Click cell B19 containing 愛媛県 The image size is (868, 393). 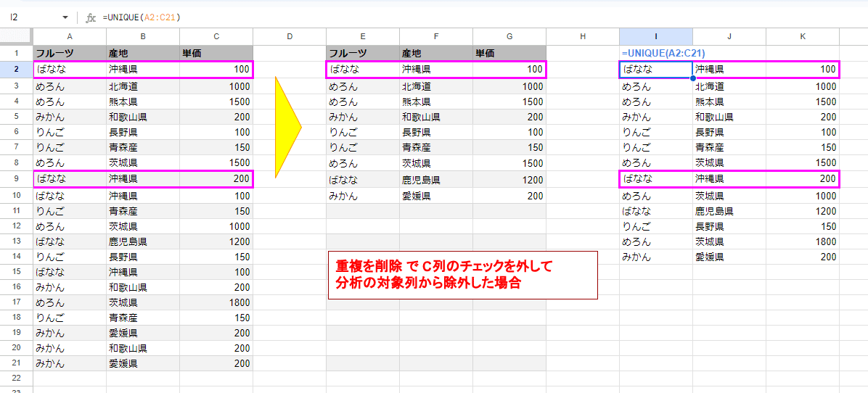(x=143, y=333)
